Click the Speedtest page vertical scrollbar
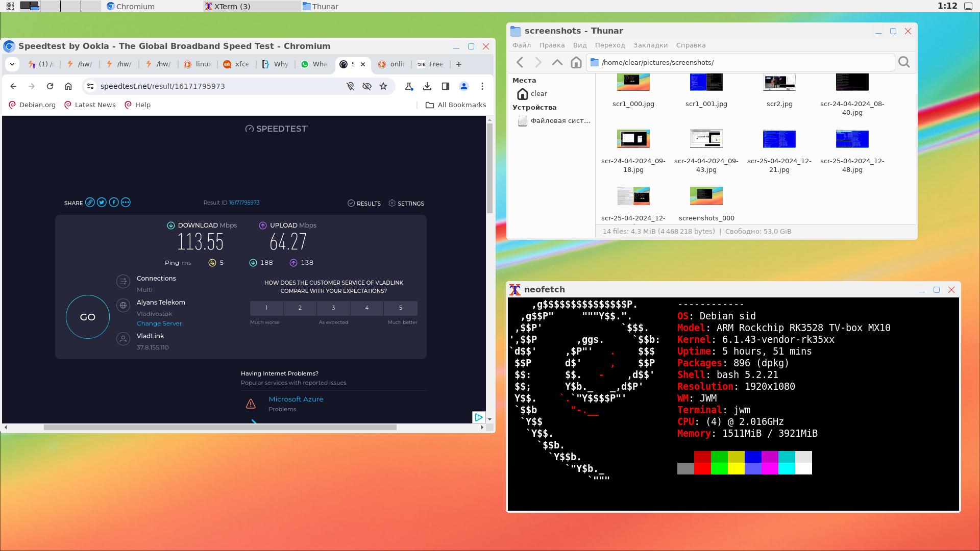Viewport: 980px width, 551px height. pyautogui.click(x=489, y=168)
